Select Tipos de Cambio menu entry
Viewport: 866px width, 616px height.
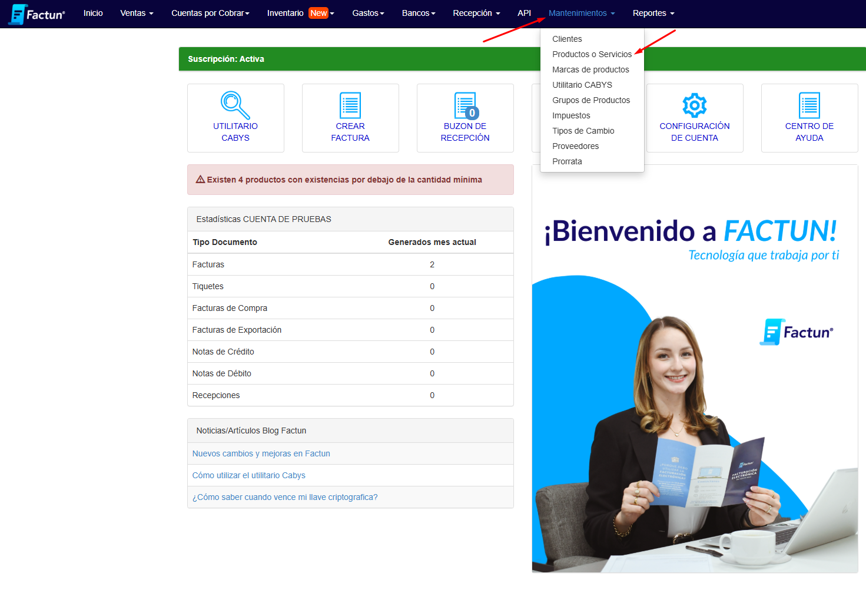point(592,131)
